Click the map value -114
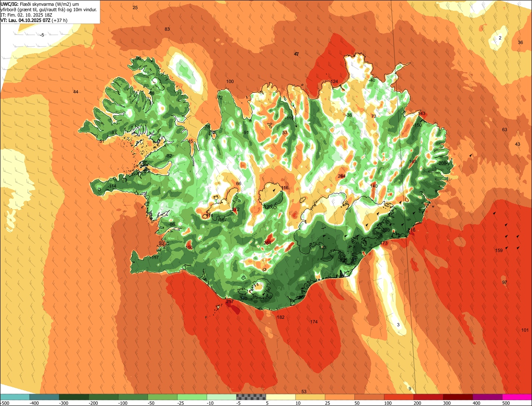Screen dimensions: 532x406 (x=111, y=186)
